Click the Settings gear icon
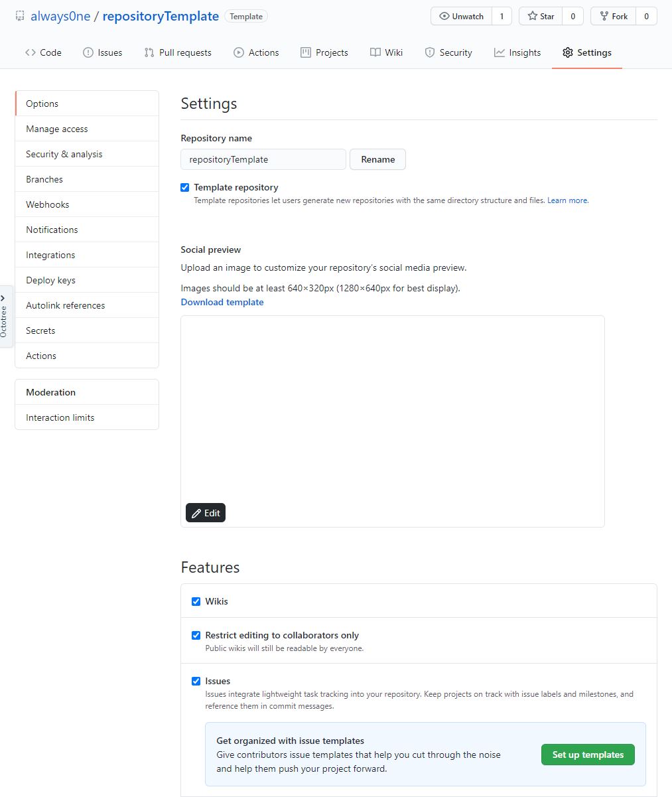672x797 pixels. pyautogui.click(x=568, y=52)
